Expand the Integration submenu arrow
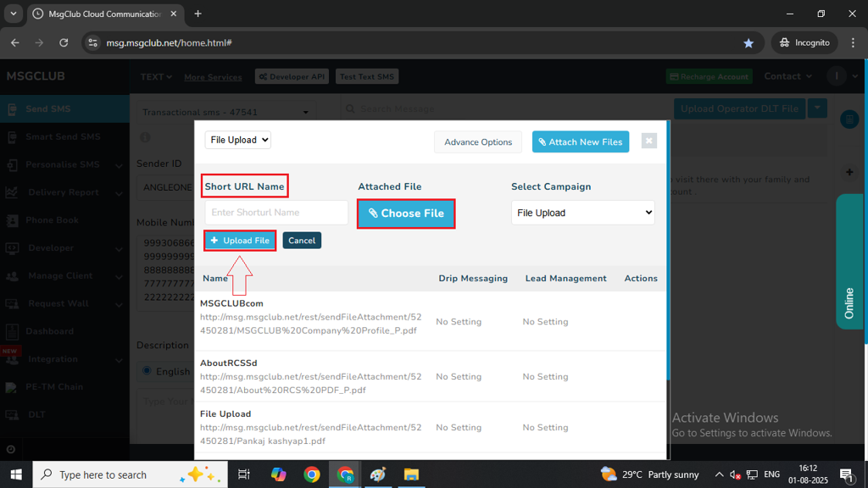Image resolution: width=868 pixels, height=488 pixels. pos(119,360)
